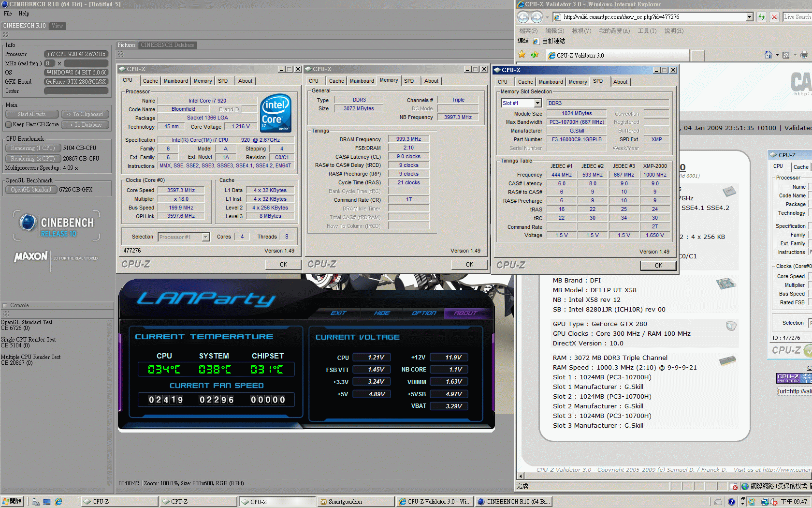The height and width of the screenshot is (508, 812).
Task: Stop loading the page with red X
Action: (774, 17)
